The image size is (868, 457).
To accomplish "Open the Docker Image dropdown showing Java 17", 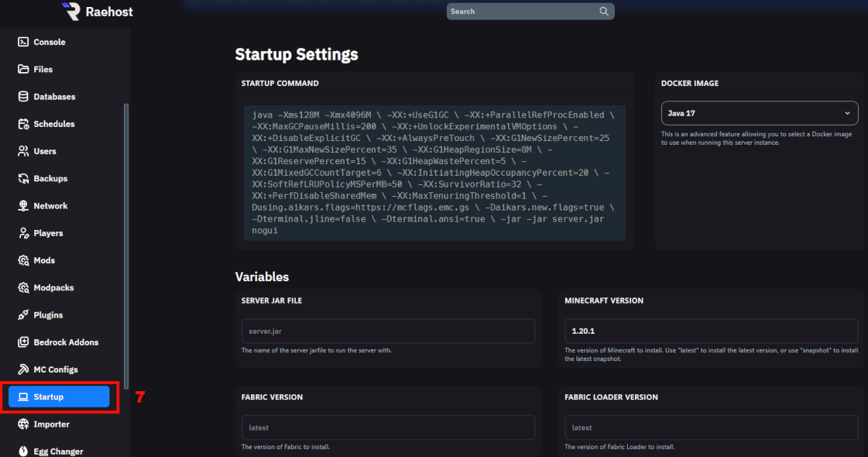I will point(760,113).
